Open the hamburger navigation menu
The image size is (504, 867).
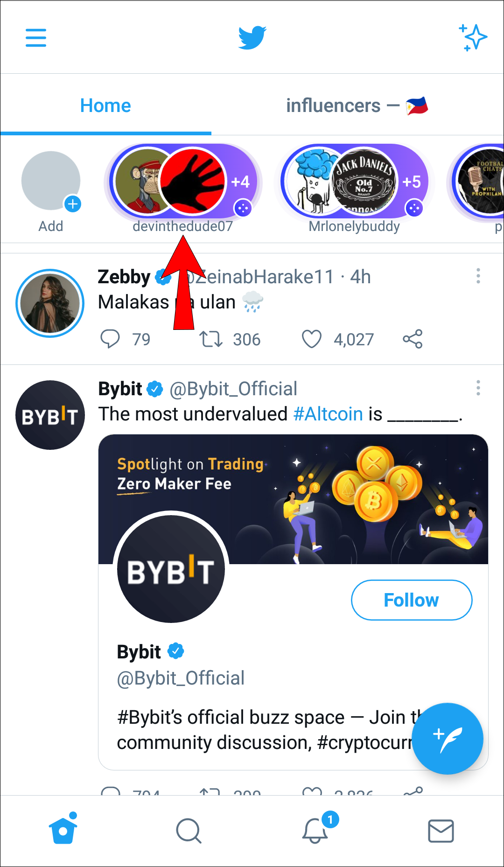[36, 37]
